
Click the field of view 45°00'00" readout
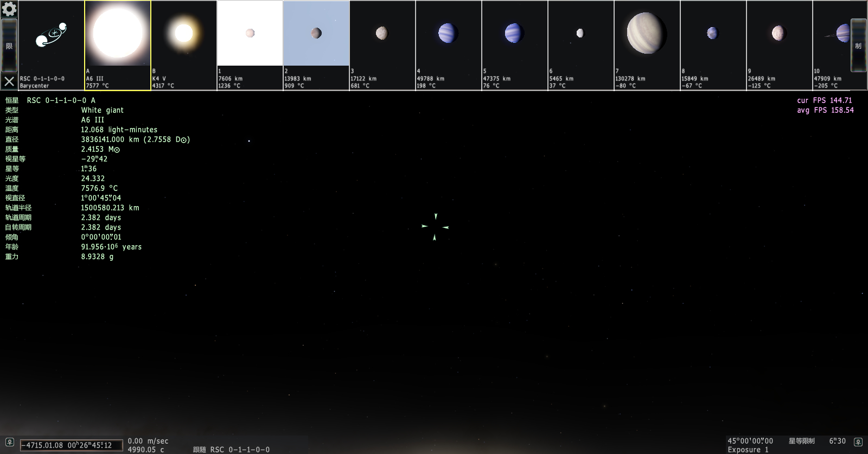click(x=750, y=441)
